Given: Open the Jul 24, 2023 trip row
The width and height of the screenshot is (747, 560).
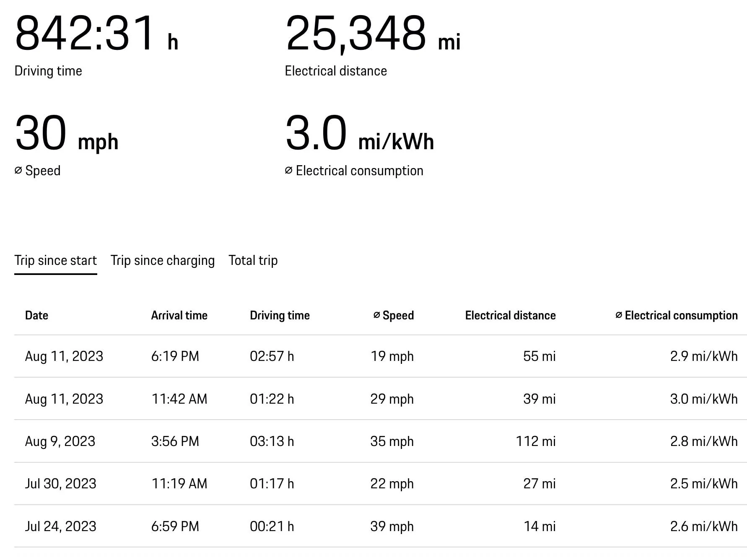Looking at the screenshot, I should click(x=381, y=526).
